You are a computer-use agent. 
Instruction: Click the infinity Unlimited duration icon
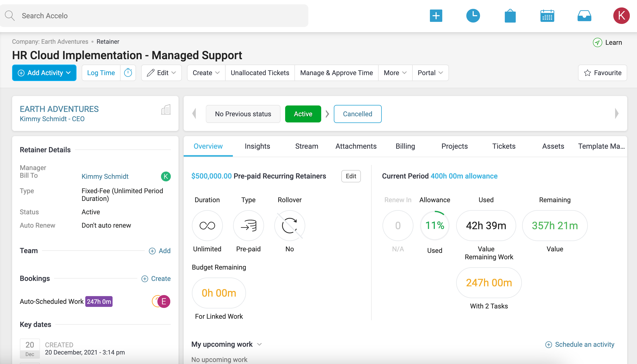(x=207, y=226)
